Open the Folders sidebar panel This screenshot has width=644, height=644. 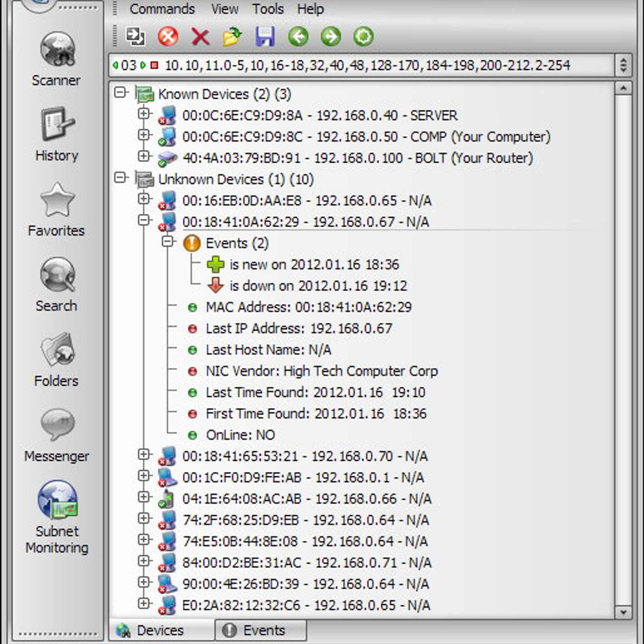(57, 360)
